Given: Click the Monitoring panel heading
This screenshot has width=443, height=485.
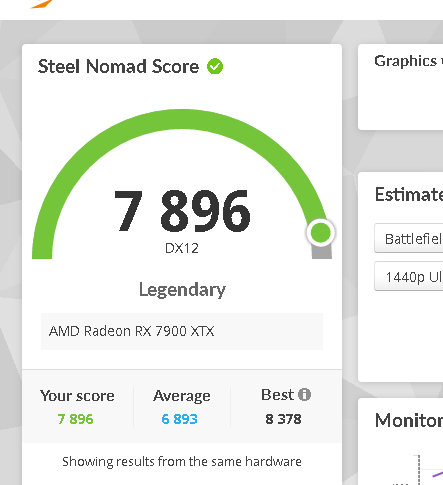Looking at the screenshot, I should (409, 420).
